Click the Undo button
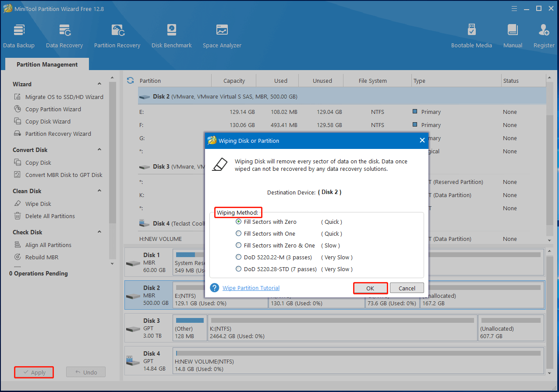The image size is (559, 392). tap(86, 372)
